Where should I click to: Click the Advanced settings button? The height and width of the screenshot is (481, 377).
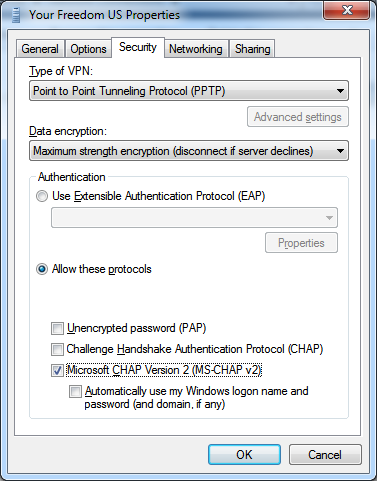(298, 117)
